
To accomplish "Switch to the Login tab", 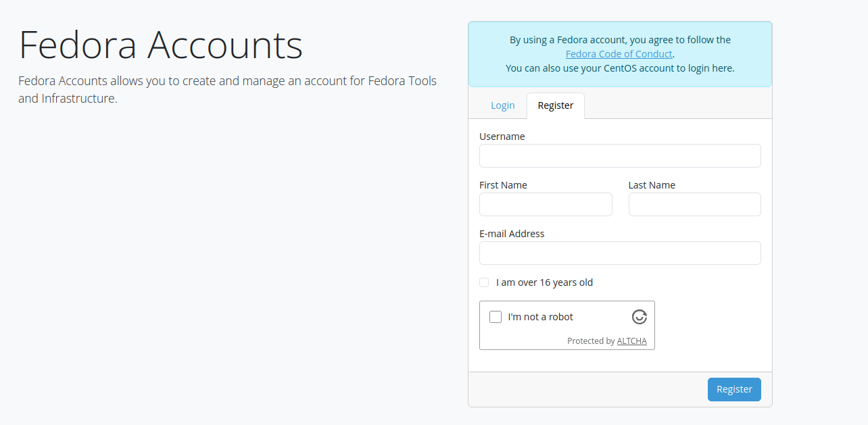I will click(x=503, y=105).
